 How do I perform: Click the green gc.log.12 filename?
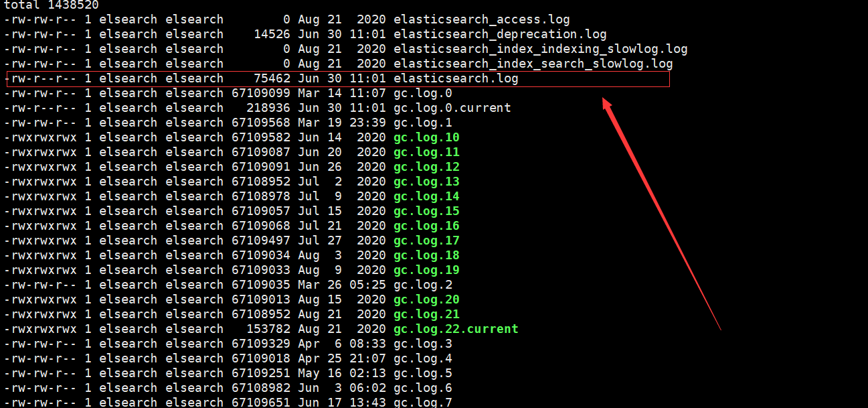[426, 167]
